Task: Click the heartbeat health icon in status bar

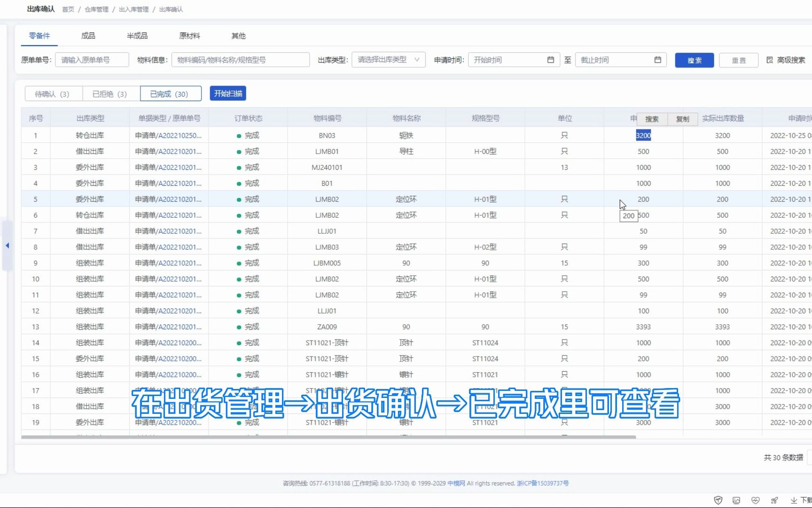Action: 755,500
